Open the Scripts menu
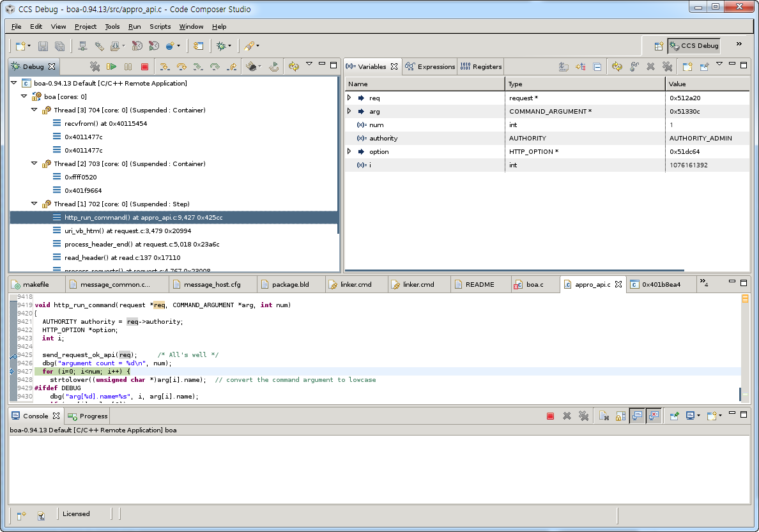Screen dimensions: 759x532 160,27
